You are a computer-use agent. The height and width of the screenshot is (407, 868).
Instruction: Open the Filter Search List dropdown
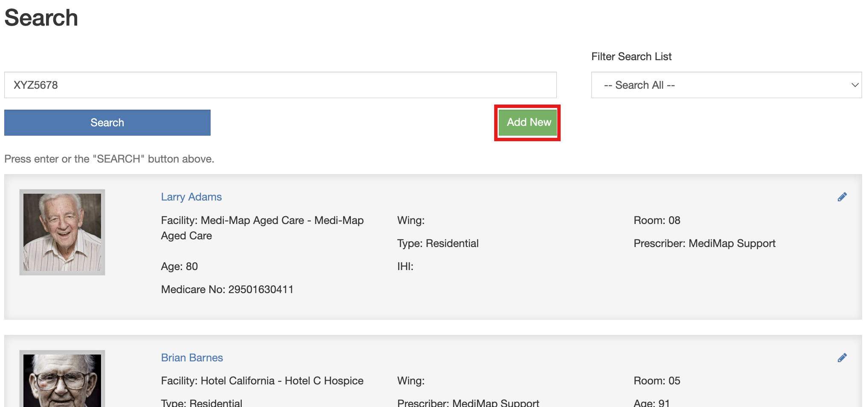pyautogui.click(x=726, y=85)
